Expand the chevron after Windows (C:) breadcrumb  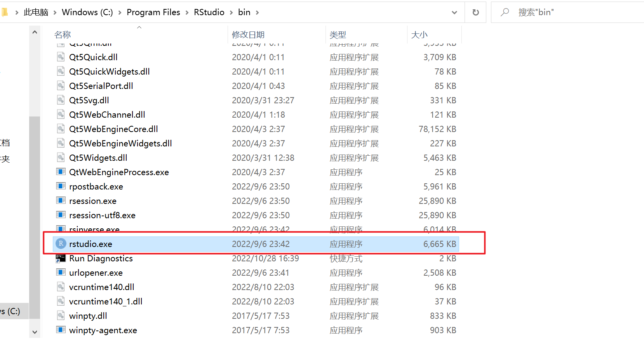click(120, 12)
